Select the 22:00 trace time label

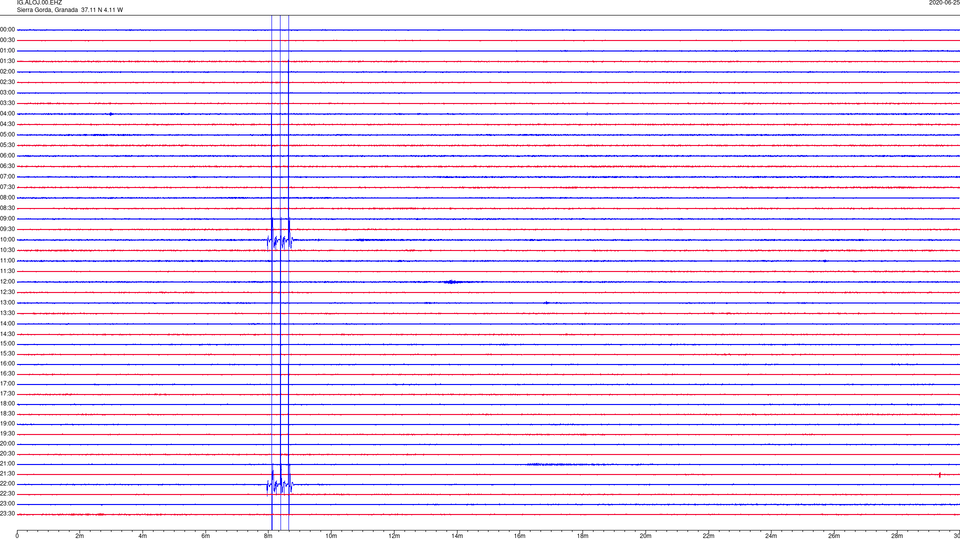[x=7, y=484]
